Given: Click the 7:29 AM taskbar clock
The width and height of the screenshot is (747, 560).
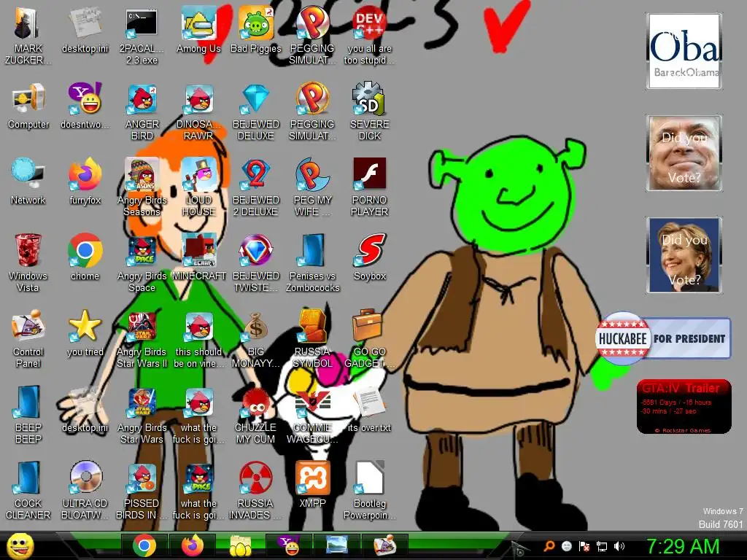Looking at the screenshot, I should click(x=683, y=546).
